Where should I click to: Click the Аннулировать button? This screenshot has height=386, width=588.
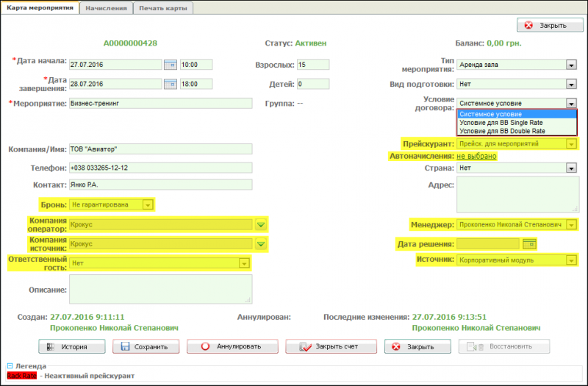(x=232, y=346)
